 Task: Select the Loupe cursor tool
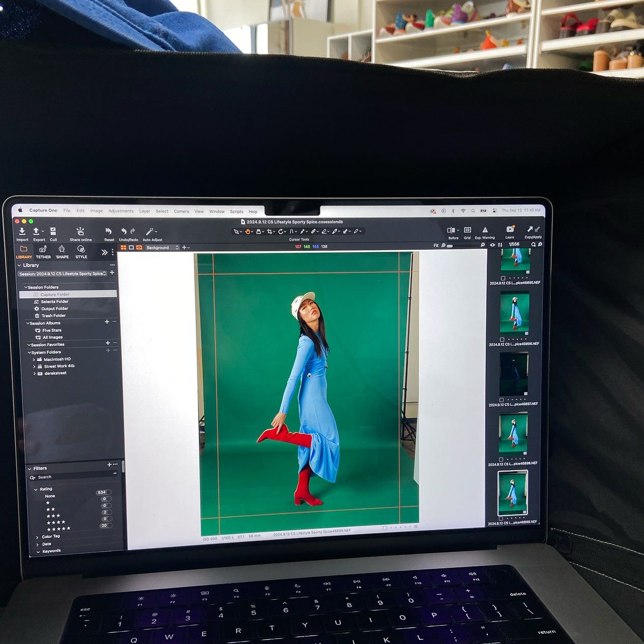[x=258, y=231]
